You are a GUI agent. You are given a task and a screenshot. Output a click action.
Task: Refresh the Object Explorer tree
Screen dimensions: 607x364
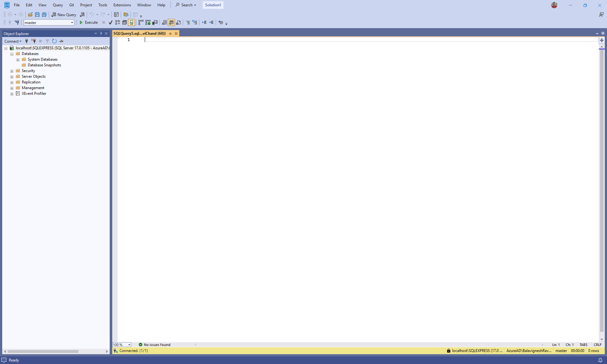tap(54, 41)
